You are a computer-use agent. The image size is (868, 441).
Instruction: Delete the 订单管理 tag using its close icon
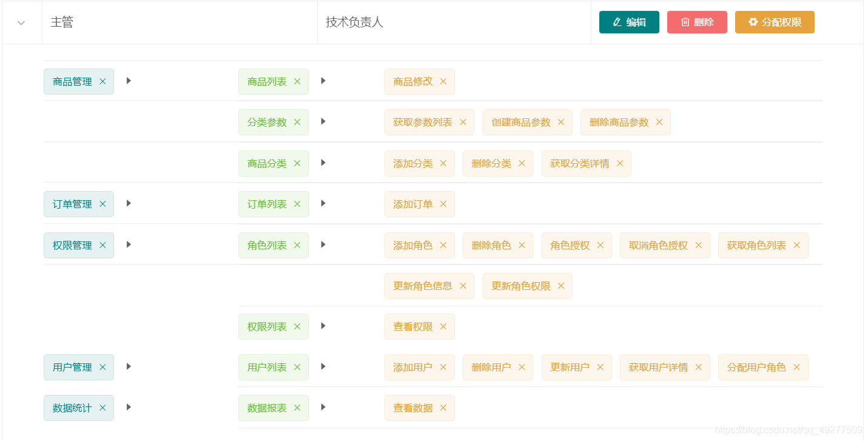coord(103,204)
